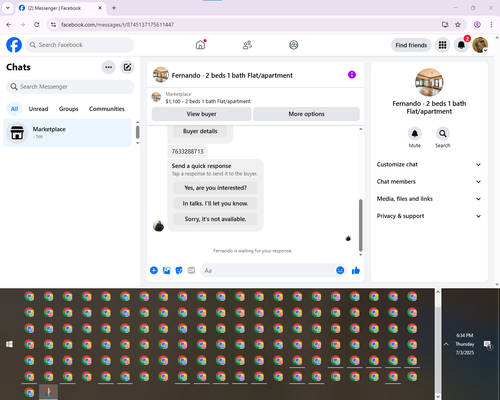Click the listing title in the conversation header

coord(232,75)
